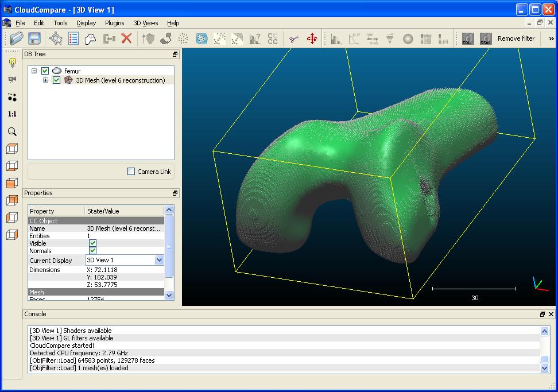Click the cloud-to-mesh distance icon
The height and width of the screenshot is (392, 558).
click(237, 38)
